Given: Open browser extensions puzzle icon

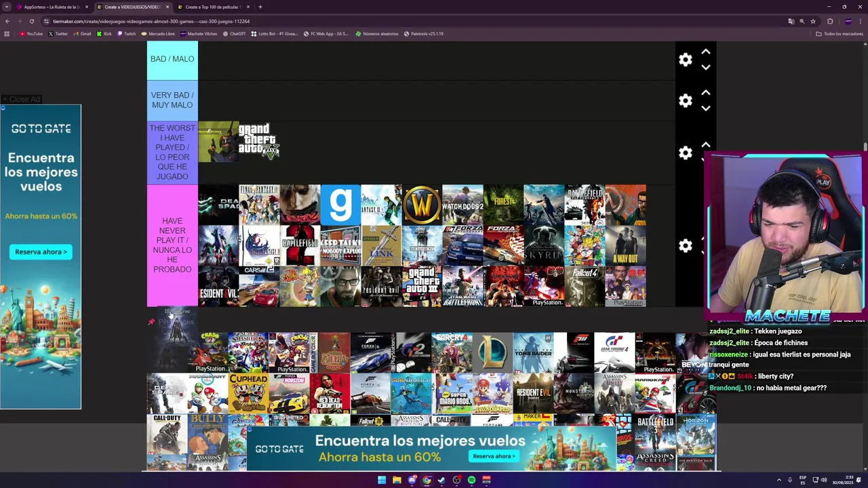Looking at the screenshot, I should point(830,21).
